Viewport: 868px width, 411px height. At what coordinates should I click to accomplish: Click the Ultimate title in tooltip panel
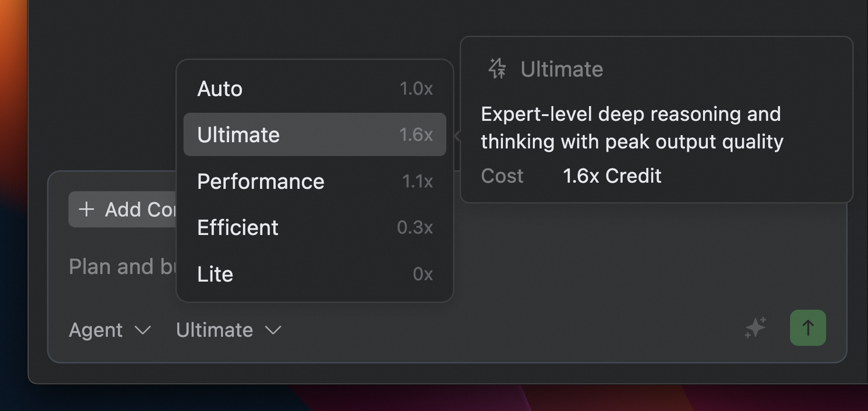point(561,69)
